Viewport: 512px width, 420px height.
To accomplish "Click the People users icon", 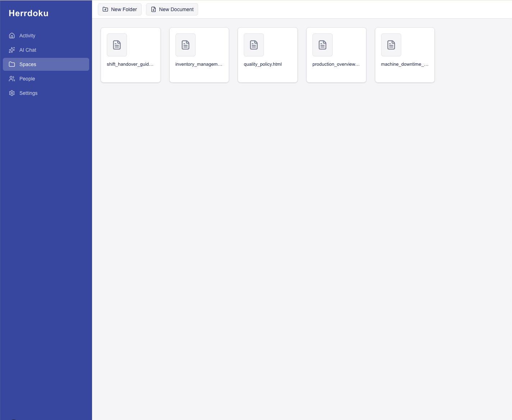I will click(x=12, y=79).
